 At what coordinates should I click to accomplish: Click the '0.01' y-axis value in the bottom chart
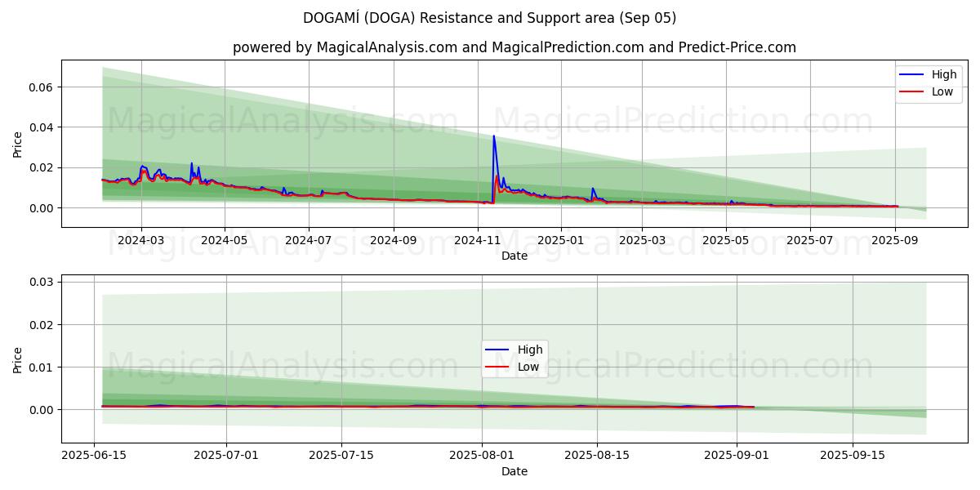point(41,367)
